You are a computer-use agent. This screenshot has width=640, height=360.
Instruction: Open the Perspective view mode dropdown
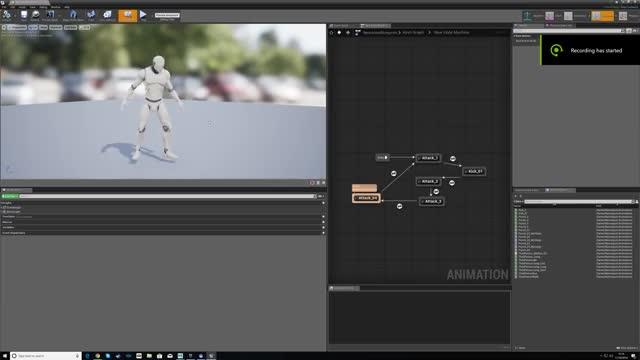pyautogui.click(x=17, y=27)
